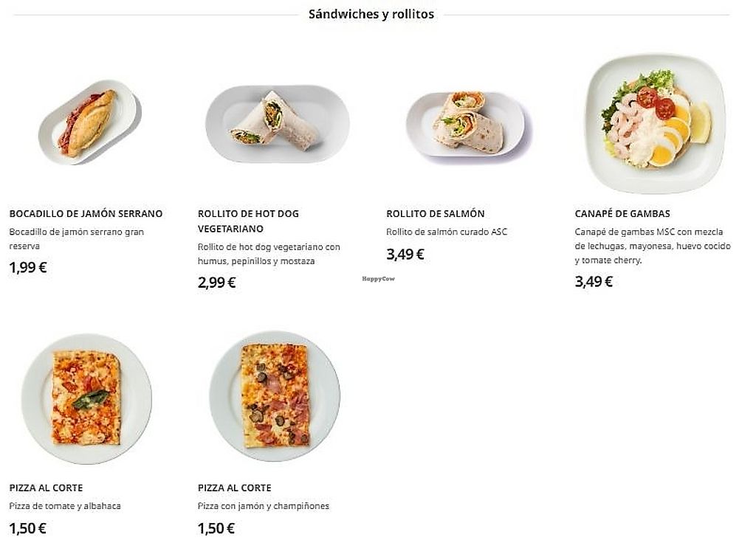Screen dimensions: 756x557
Task: Click the Canapé de gambas MSC description text
Action: click(652, 246)
